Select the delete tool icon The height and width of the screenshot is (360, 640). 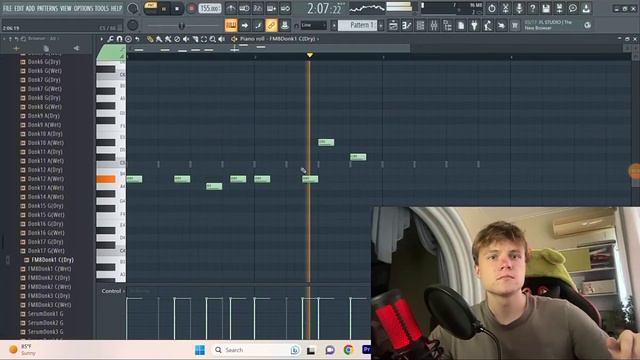click(x=177, y=39)
